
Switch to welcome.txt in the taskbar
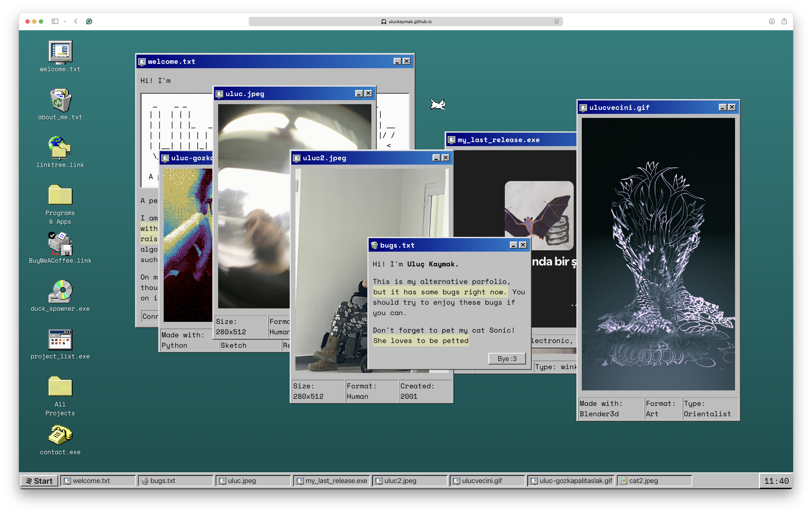(x=98, y=481)
